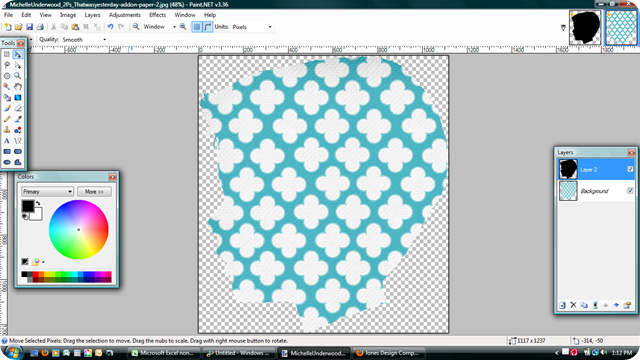
Task: Select the Paint Bucket tool
Action: [7, 98]
